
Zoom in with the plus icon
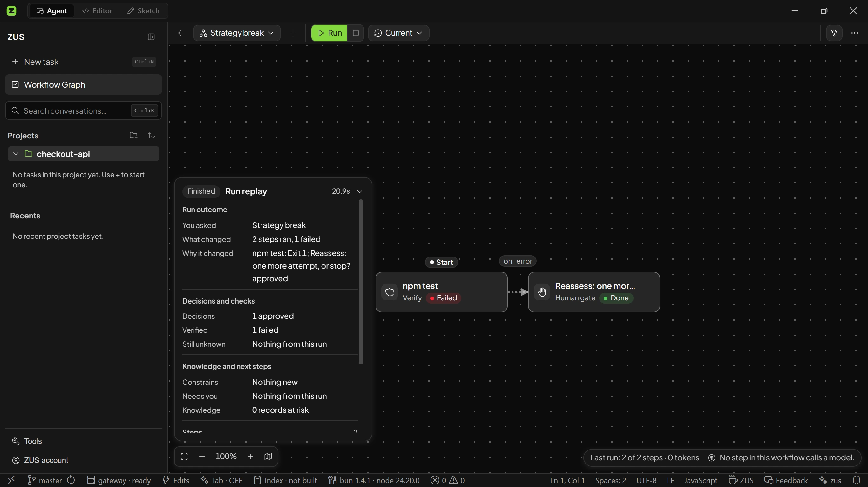click(250, 457)
